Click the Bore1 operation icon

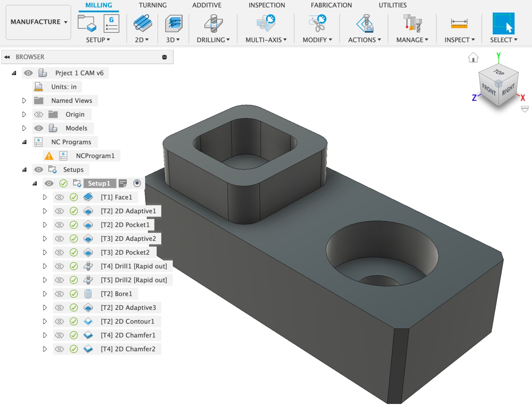coord(88,294)
